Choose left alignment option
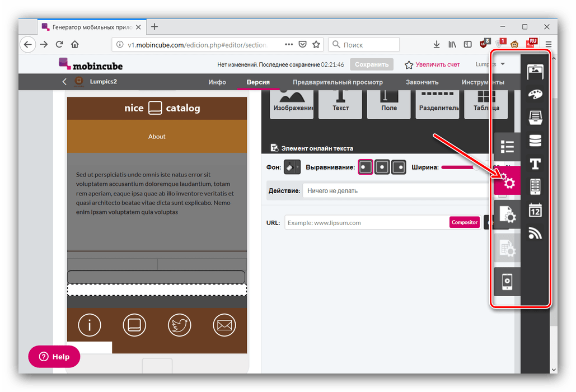Image resolution: width=576 pixels, height=392 pixels. [366, 167]
